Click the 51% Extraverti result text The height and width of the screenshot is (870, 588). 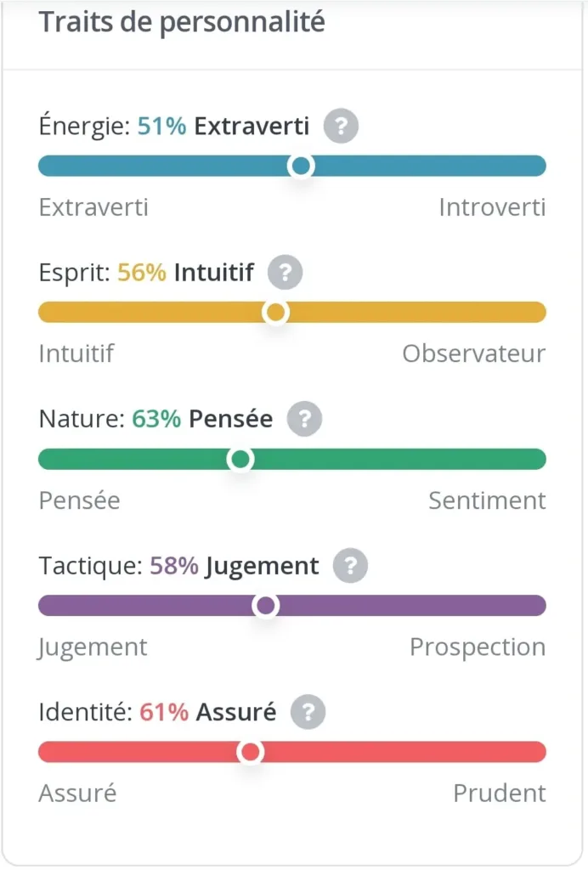[223, 126]
